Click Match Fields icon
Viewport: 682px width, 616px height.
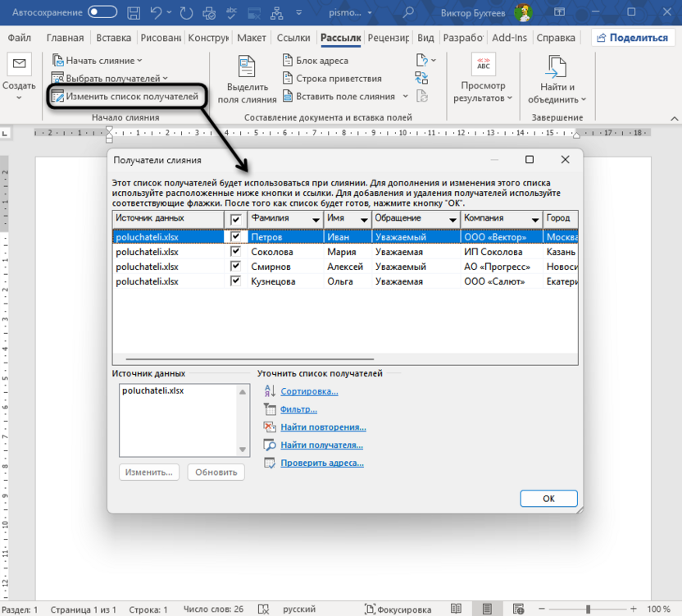point(421,79)
